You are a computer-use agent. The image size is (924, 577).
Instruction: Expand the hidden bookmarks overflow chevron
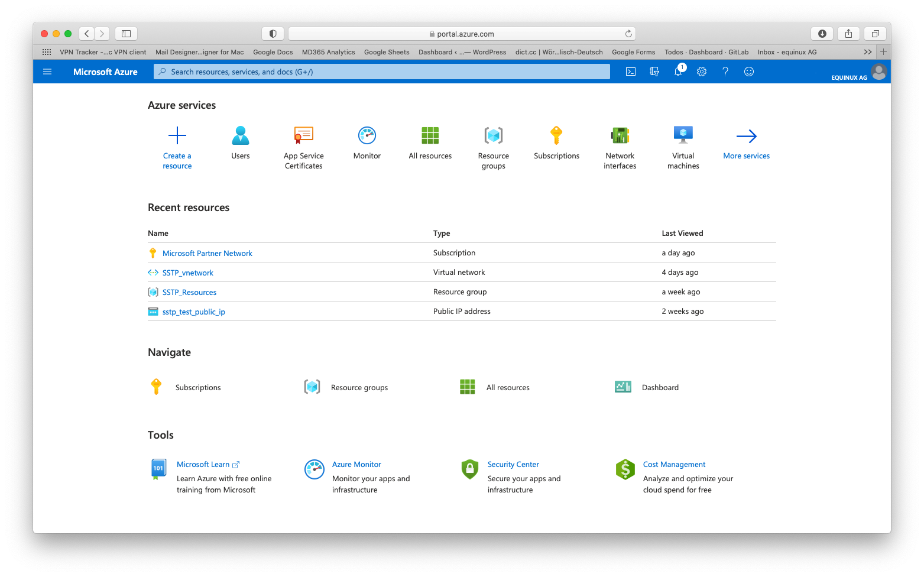(867, 52)
